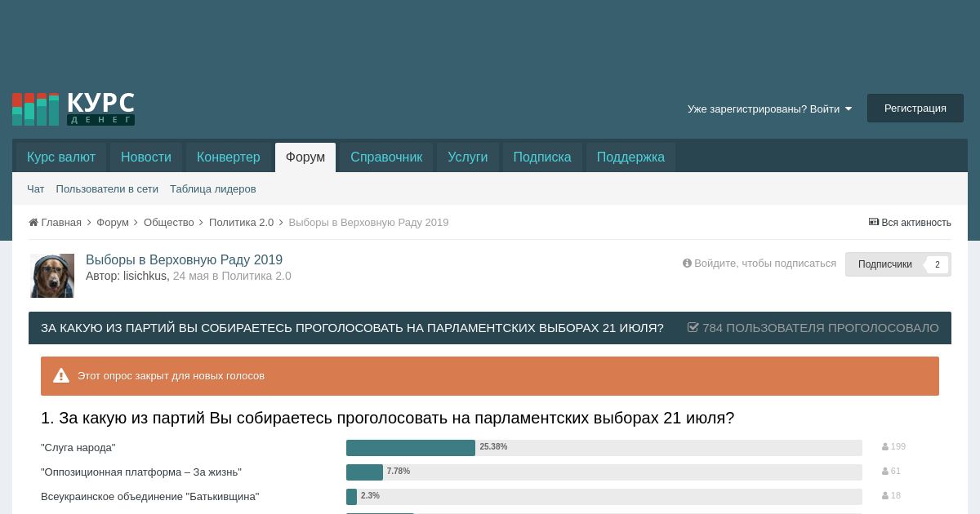Open the Услуги tab
Viewport: 980px width, 514px height.
tap(468, 157)
